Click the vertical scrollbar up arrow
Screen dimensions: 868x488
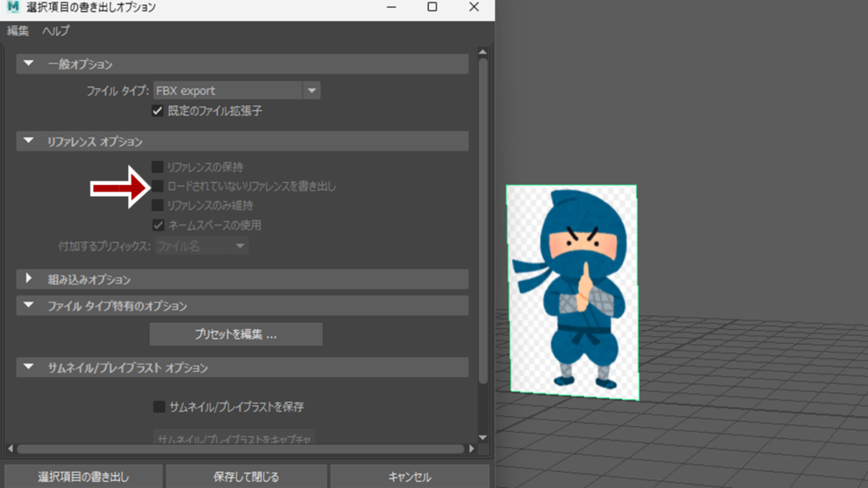coord(482,52)
